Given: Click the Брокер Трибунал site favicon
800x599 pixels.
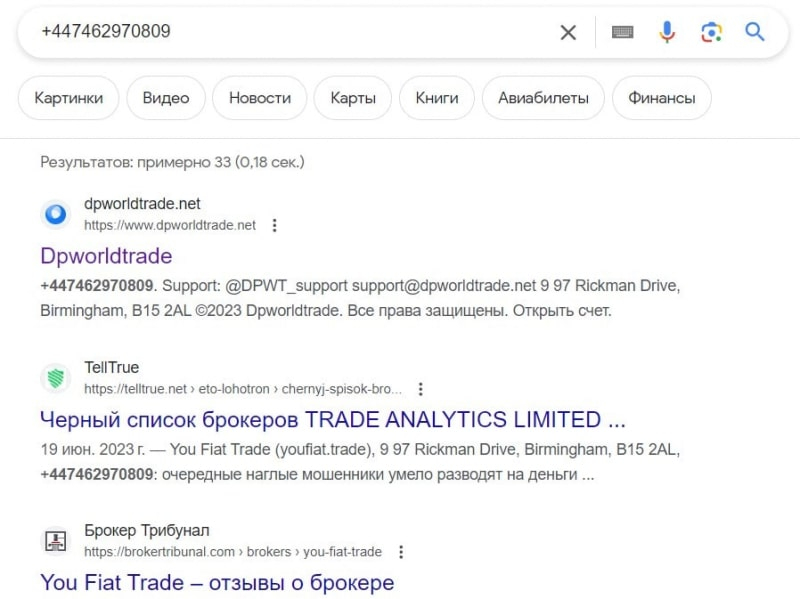Looking at the screenshot, I should (x=56, y=541).
